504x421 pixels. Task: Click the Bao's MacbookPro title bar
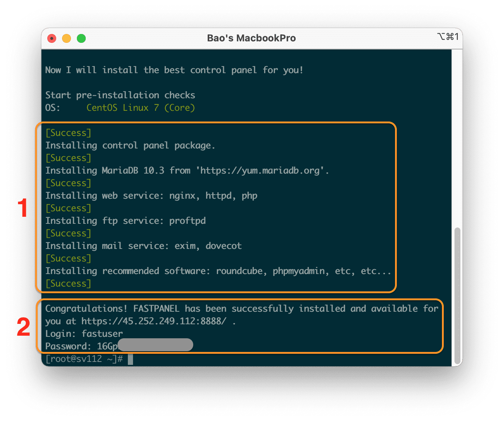(252, 38)
